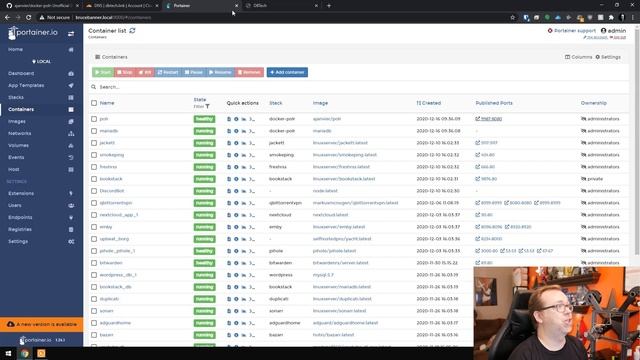
Task: Click the Stop containers button
Action: click(x=125, y=72)
